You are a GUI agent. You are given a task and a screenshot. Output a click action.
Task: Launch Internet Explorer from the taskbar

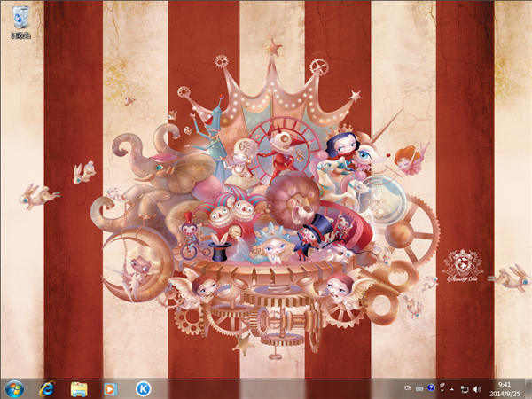pos(47,388)
